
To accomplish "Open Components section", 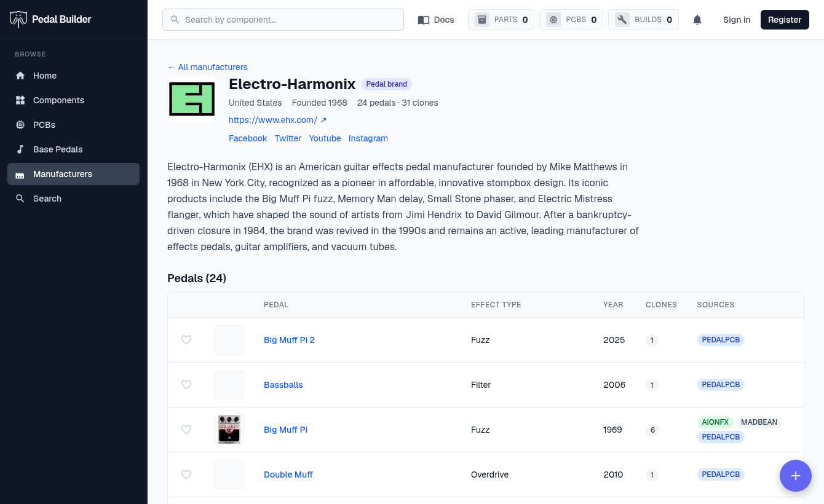I will point(73,100).
